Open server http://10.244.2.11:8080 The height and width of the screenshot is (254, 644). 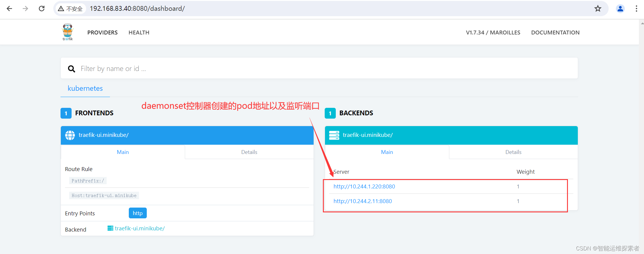point(363,201)
